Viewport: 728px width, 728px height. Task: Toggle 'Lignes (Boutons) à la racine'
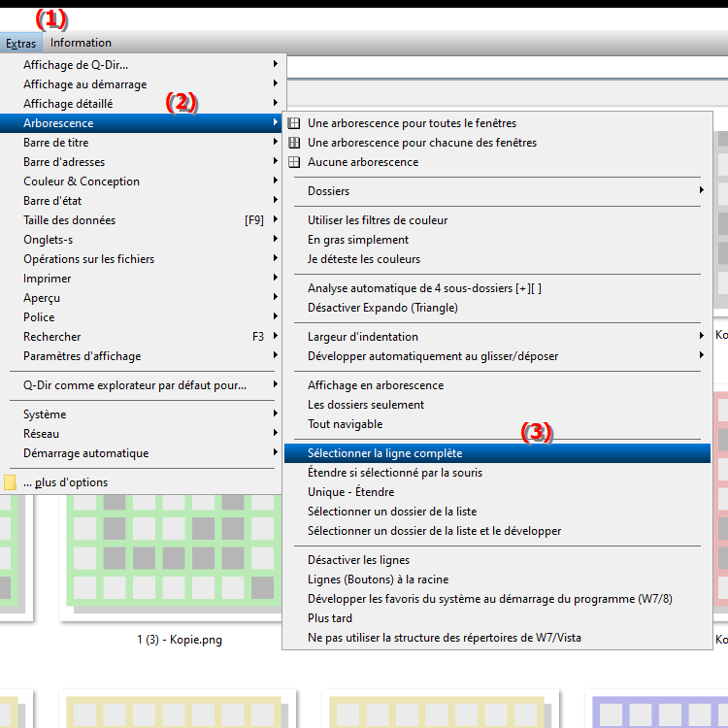click(497, 579)
